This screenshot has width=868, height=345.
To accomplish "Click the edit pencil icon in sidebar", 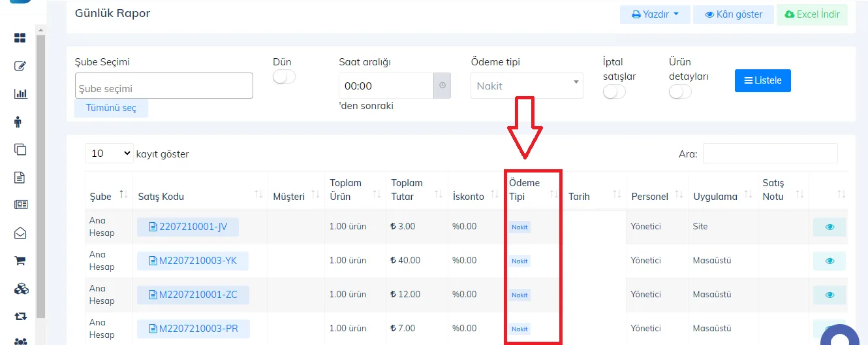I will 20,66.
